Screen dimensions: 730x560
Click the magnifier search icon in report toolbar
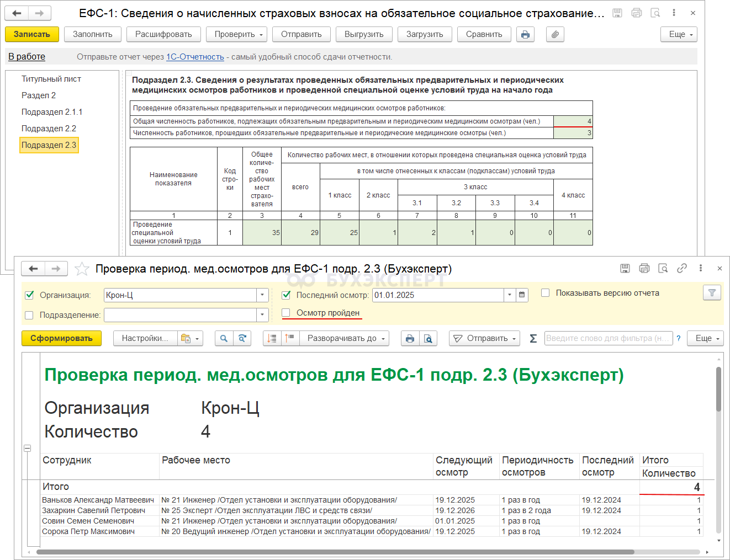point(224,339)
